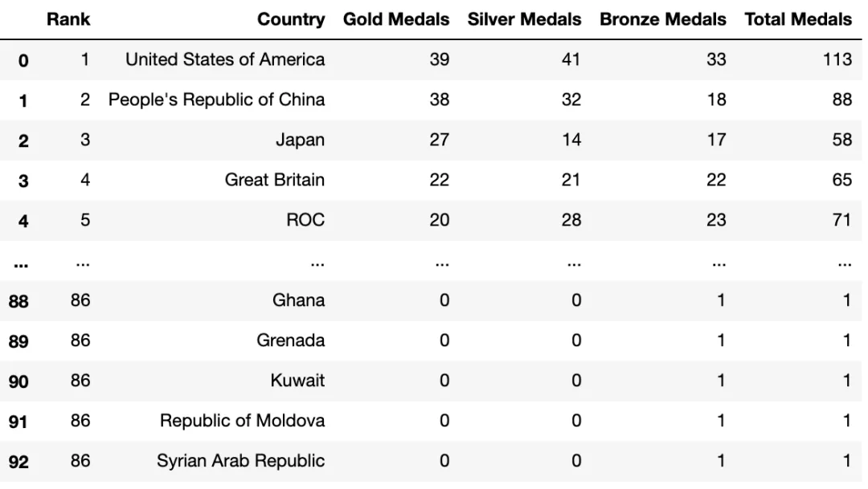Click the Kuwait country cell

297,381
